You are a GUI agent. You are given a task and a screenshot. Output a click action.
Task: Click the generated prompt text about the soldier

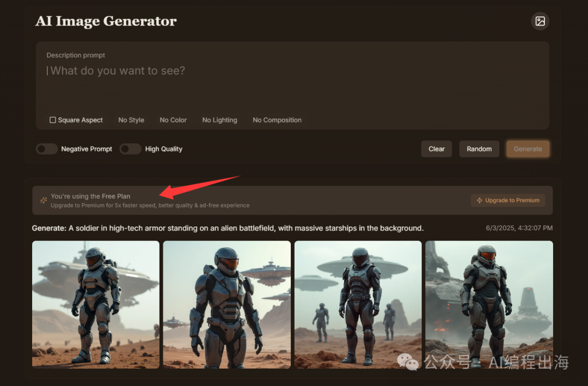point(228,228)
